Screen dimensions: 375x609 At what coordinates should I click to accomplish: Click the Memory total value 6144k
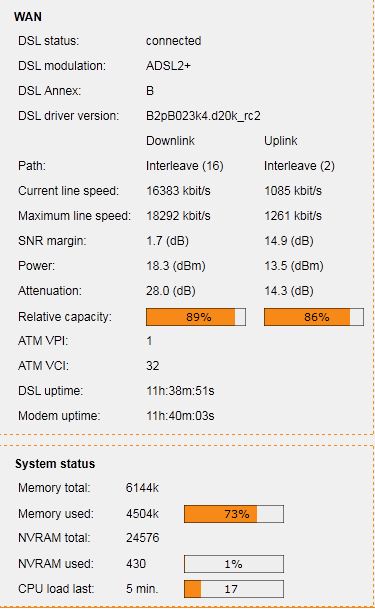[x=142, y=488]
